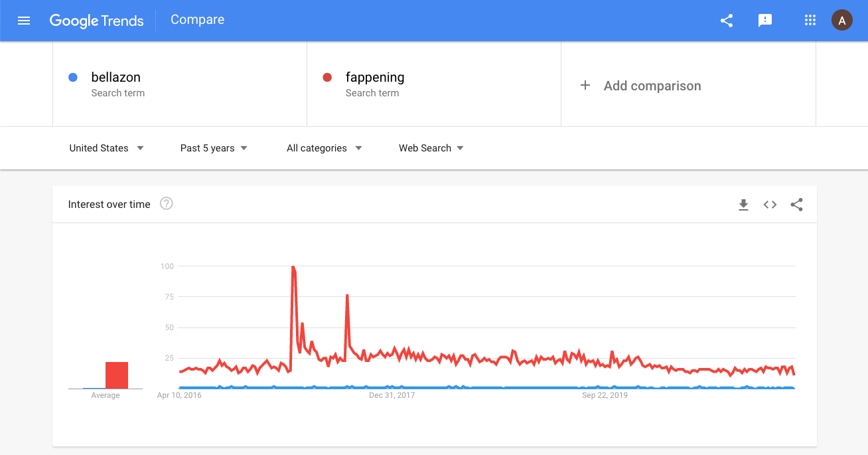Click the highest red peak on chart
Viewport: 868px width, 455px height.
click(293, 267)
